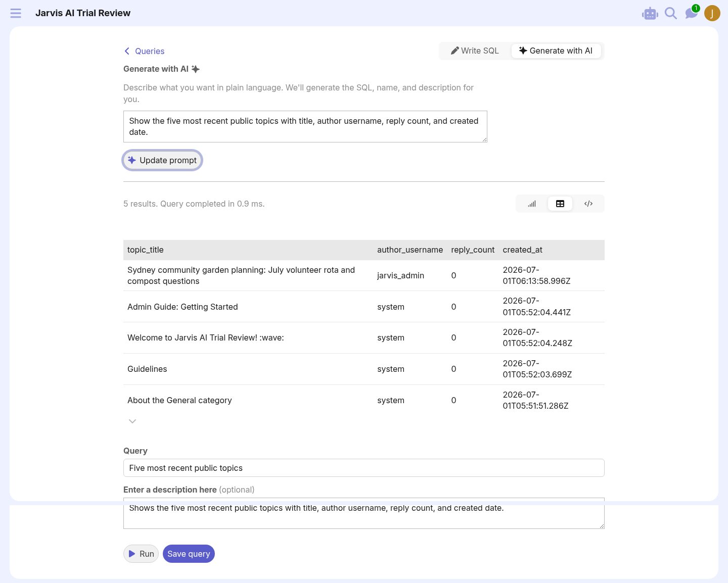Go back to Queries list
This screenshot has height=583, width=728.
pos(150,51)
